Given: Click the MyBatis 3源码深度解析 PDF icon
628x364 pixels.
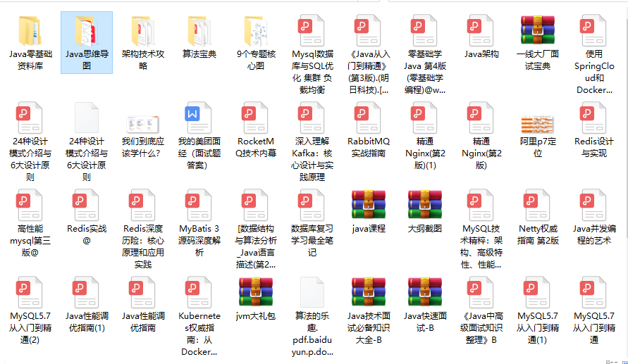Looking at the screenshot, I should click(x=198, y=205).
